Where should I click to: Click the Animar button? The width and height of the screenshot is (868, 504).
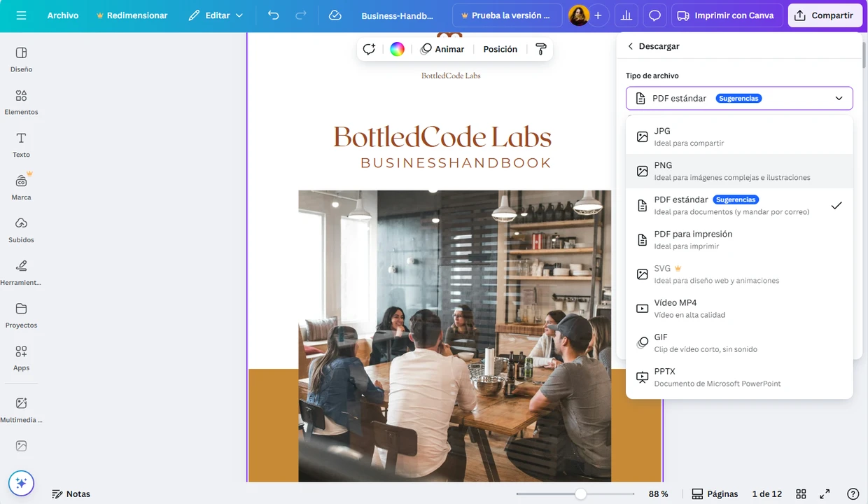click(442, 49)
